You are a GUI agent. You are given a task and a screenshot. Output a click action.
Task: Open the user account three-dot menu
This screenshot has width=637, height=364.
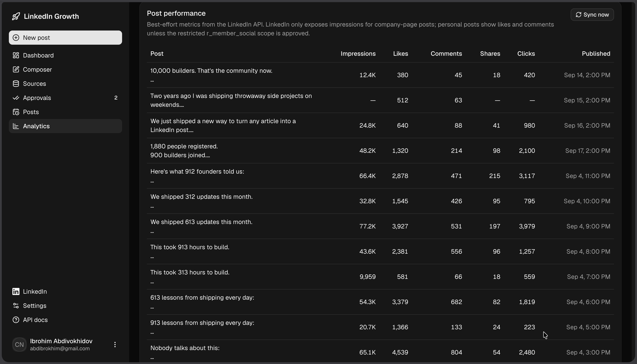(x=115, y=345)
